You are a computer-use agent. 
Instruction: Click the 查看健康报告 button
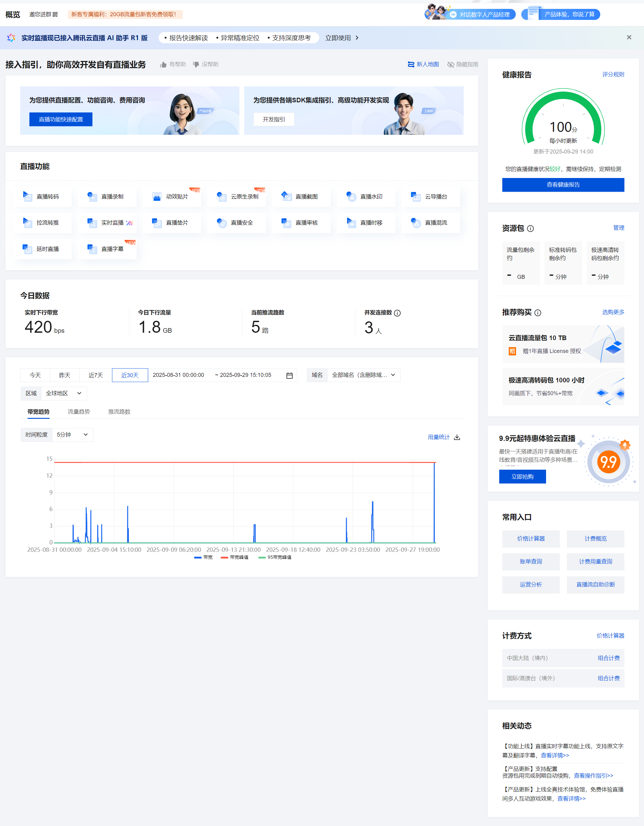[563, 184]
